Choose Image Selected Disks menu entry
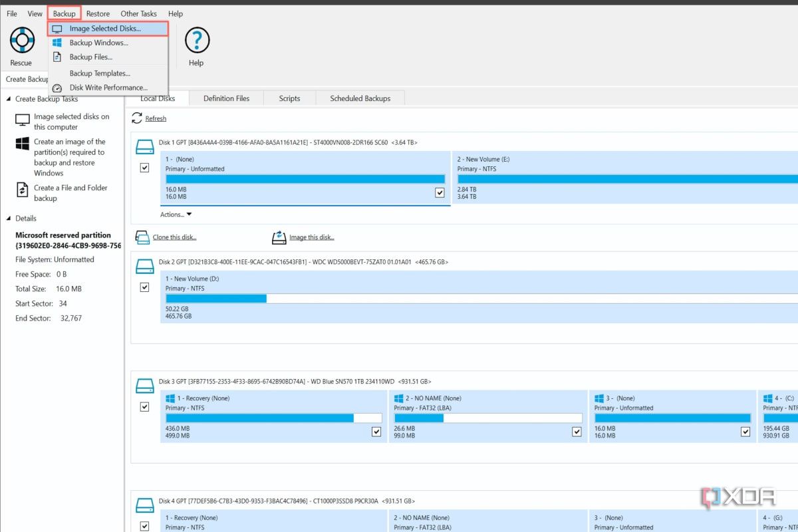Viewport: 798px width, 532px height. [108, 29]
